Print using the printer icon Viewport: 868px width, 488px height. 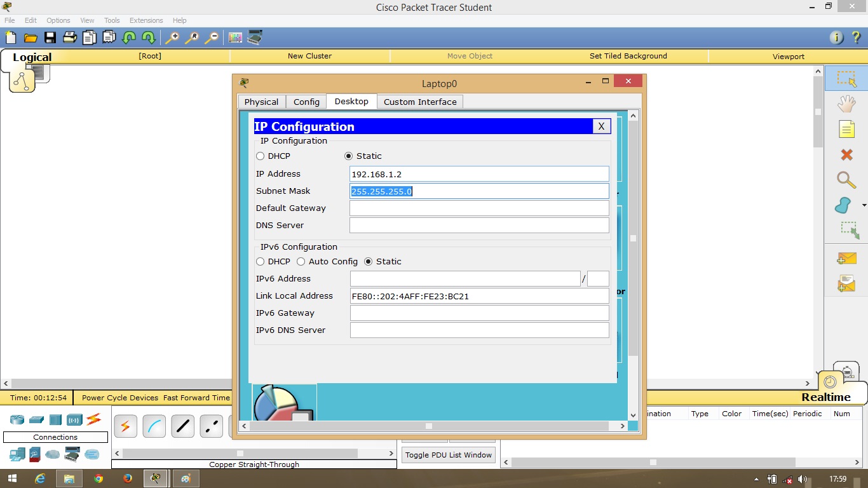pos(69,37)
